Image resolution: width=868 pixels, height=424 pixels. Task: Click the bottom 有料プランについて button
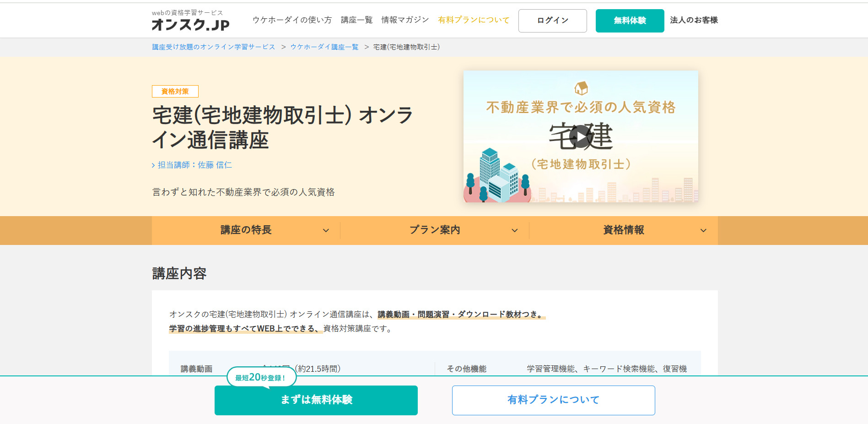[554, 400]
